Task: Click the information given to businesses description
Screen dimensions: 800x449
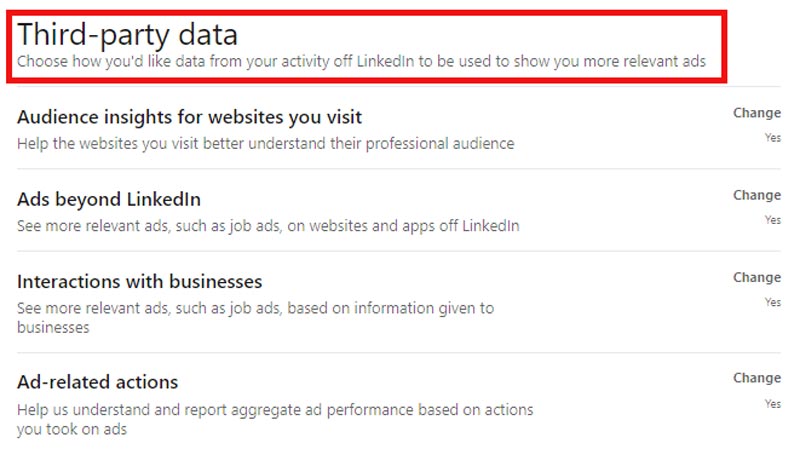Action: (255, 317)
